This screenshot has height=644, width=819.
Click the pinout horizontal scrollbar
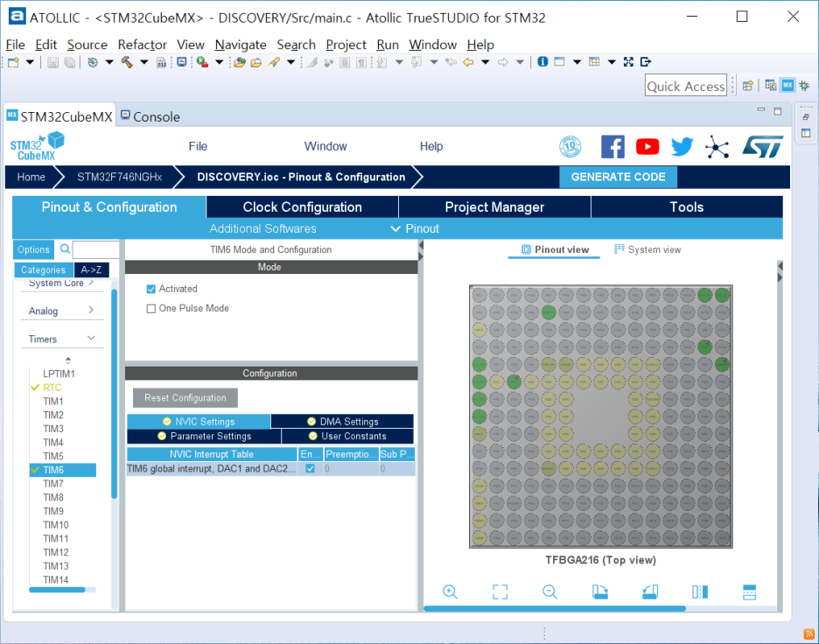554,608
